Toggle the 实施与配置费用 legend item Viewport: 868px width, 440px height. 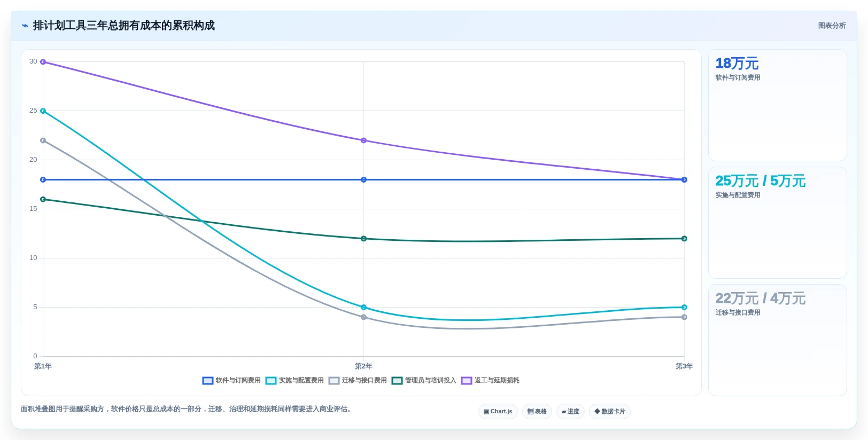coord(294,381)
